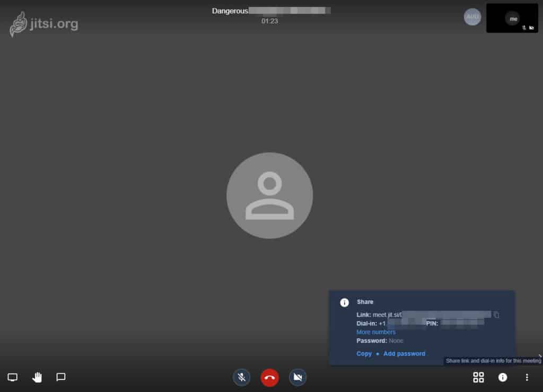The width and height of the screenshot is (543, 392).
Task: Turn the camera back on
Action: coord(297,377)
